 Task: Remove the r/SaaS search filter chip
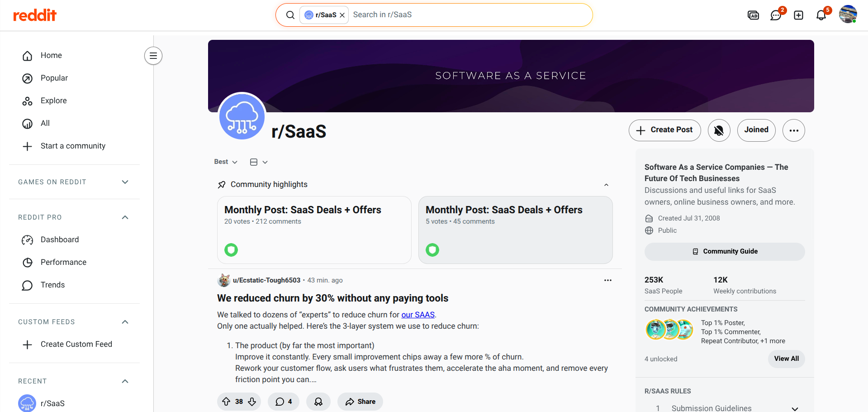(342, 15)
